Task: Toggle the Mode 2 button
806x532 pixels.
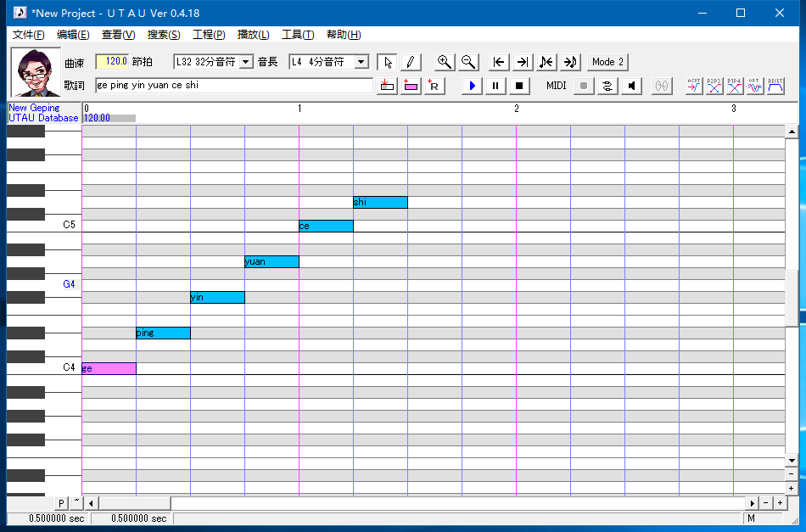Action: (x=607, y=62)
